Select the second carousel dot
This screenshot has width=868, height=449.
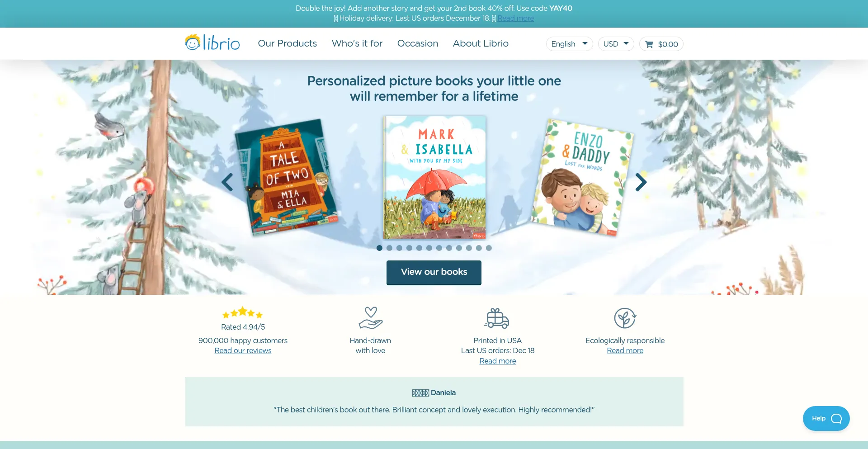(389, 248)
